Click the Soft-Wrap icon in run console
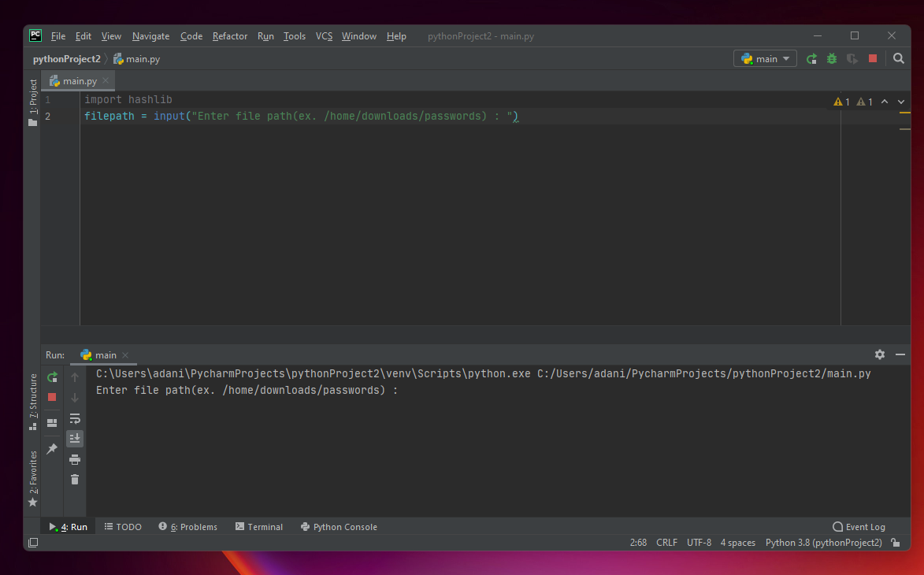 75,418
